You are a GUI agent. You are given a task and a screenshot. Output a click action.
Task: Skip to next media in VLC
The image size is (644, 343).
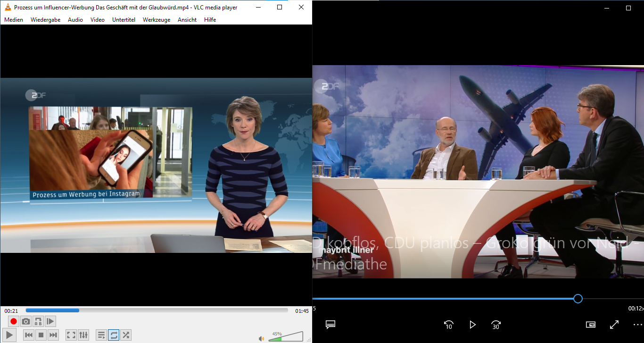tap(53, 335)
